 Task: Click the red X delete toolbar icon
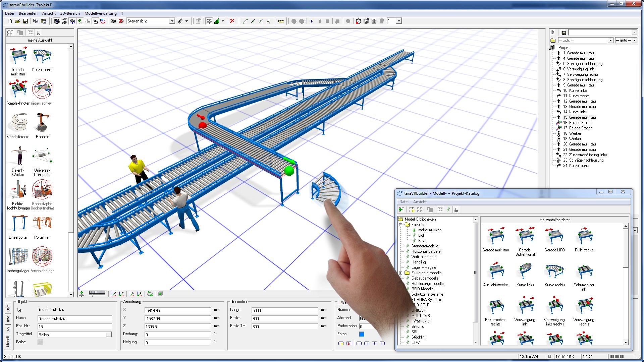[x=232, y=21]
